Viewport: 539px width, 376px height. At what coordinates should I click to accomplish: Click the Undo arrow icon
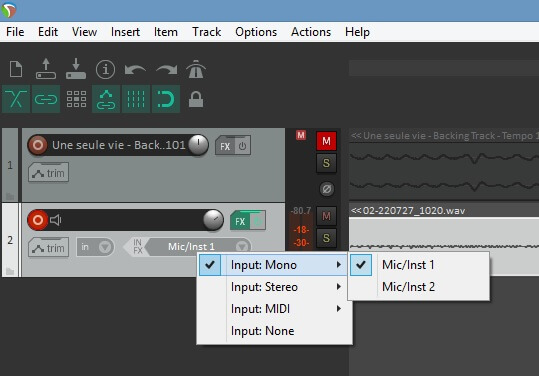click(x=135, y=70)
